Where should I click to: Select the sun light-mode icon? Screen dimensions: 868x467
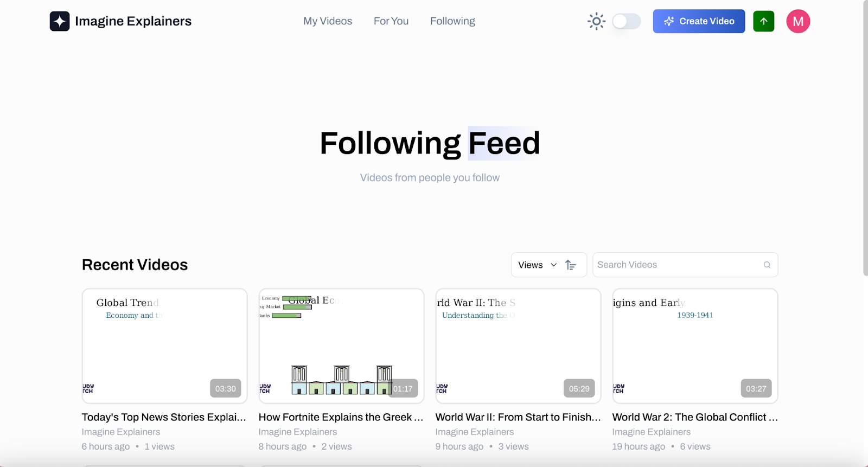pyautogui.click(x=596, y=21)
